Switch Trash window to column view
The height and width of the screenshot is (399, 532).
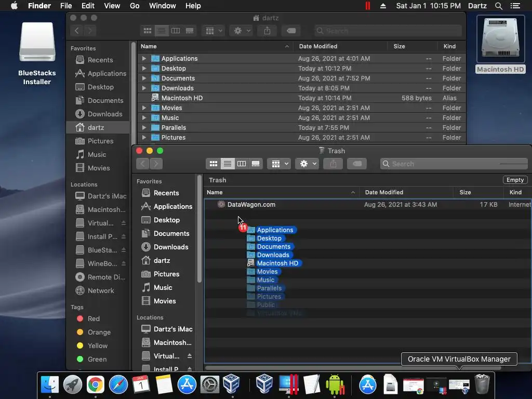(x=242, y=164)
